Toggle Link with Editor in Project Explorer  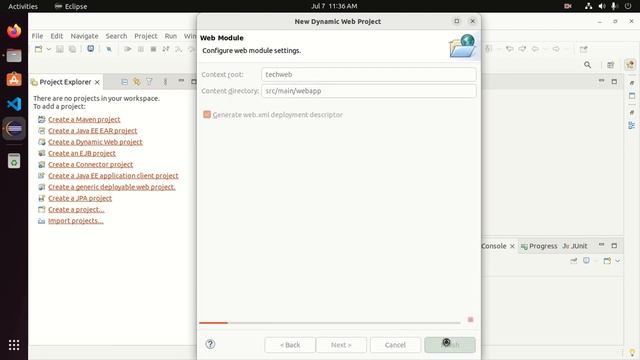click(x=137, y=82)
